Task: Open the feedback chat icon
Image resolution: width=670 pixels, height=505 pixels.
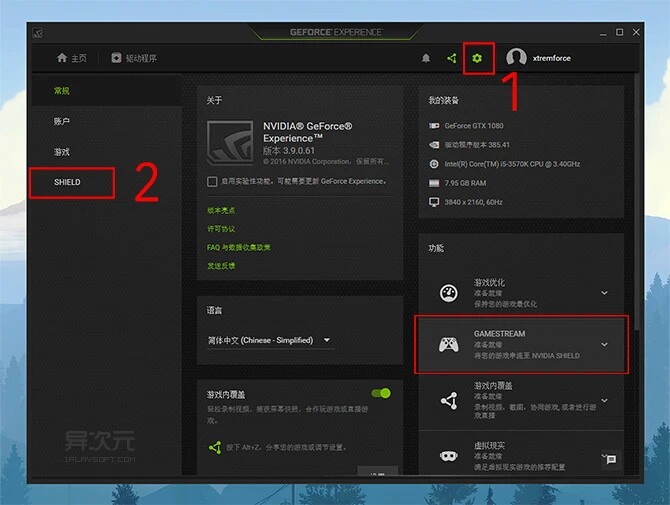Action: [611, 460]
